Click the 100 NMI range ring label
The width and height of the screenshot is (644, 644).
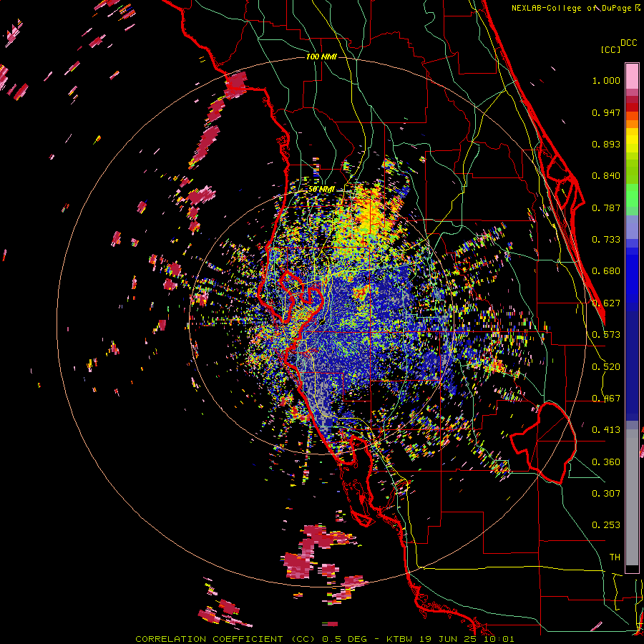(x=321, y=57)
